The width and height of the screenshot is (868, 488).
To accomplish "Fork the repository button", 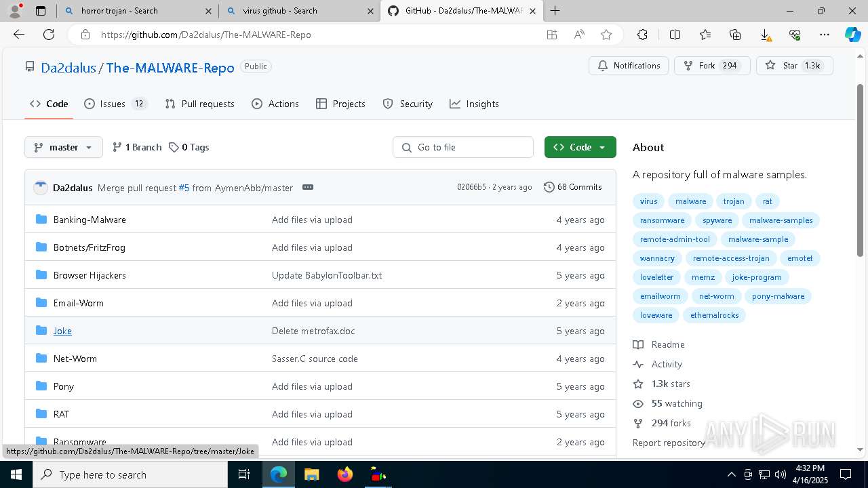I will click(x=712, y=66).
